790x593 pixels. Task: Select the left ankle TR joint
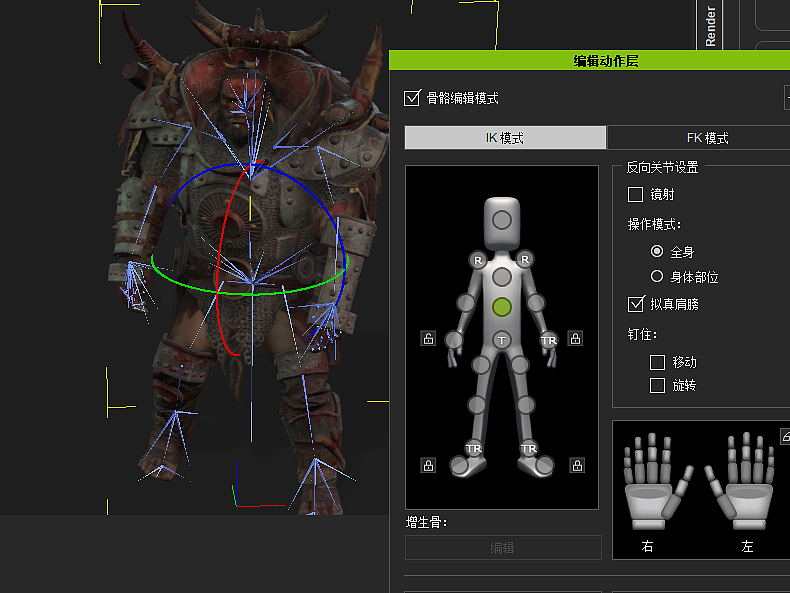tap(529, 448)
